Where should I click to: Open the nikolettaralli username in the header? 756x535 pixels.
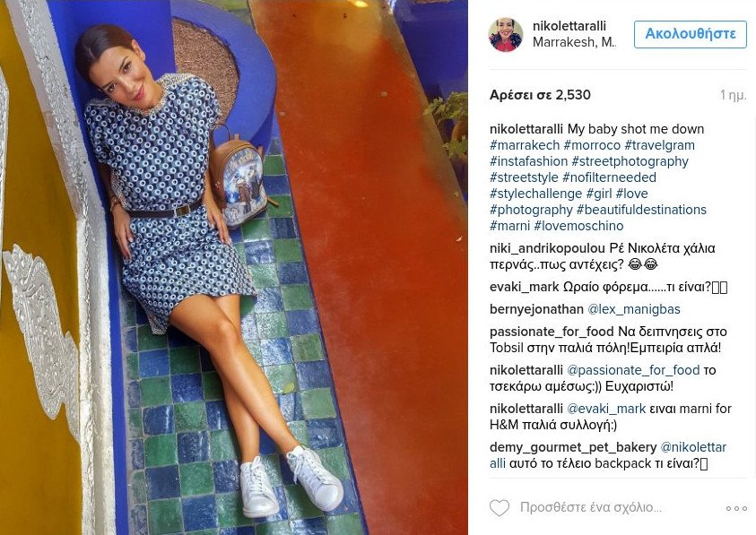[x=569, y=26]
